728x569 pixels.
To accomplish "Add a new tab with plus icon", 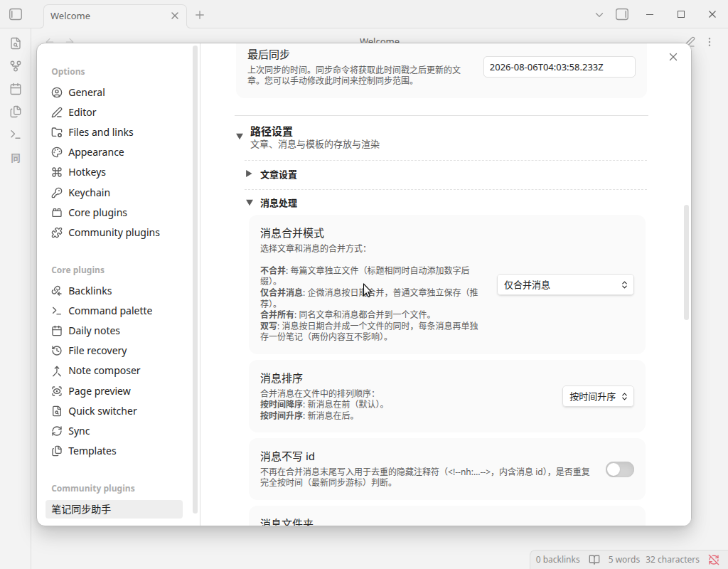I will [200, 15].
